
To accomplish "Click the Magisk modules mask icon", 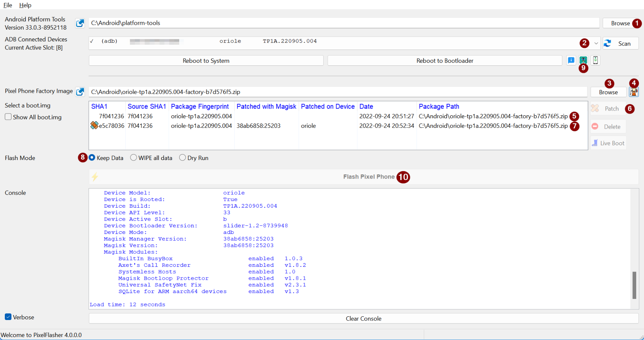I will click(583, 60).
